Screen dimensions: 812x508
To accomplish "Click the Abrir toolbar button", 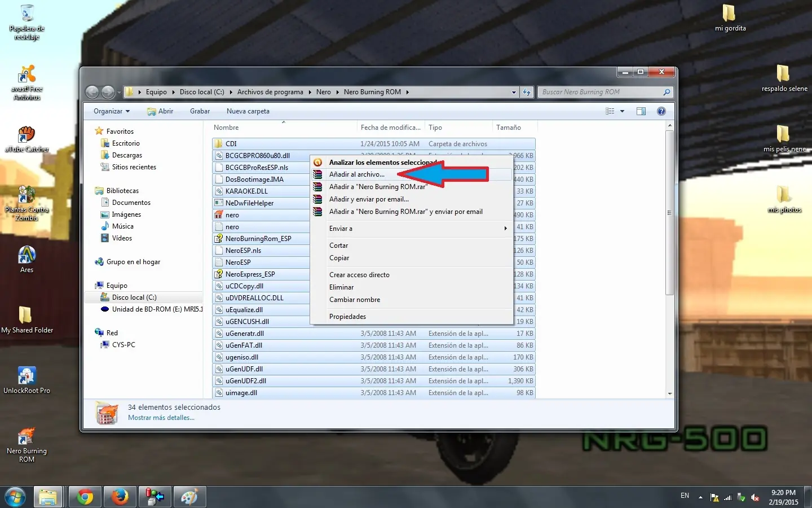I will 160,111.
